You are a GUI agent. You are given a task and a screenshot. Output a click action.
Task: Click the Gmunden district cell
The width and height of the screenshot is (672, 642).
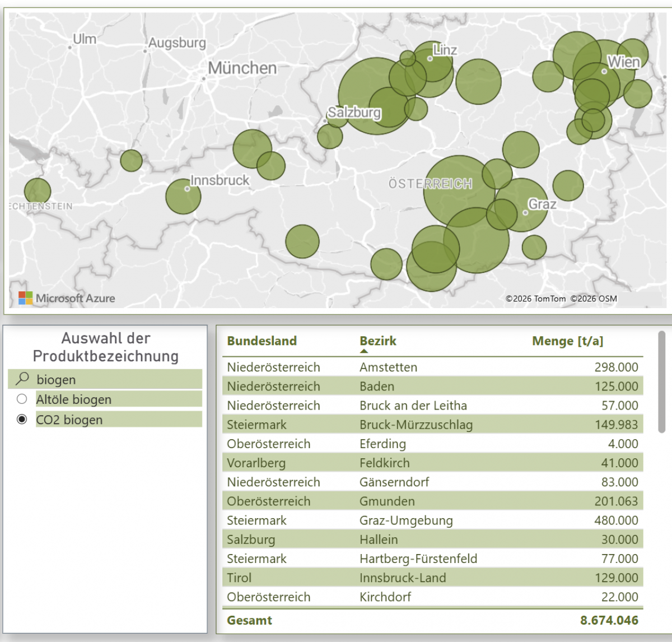387,501
